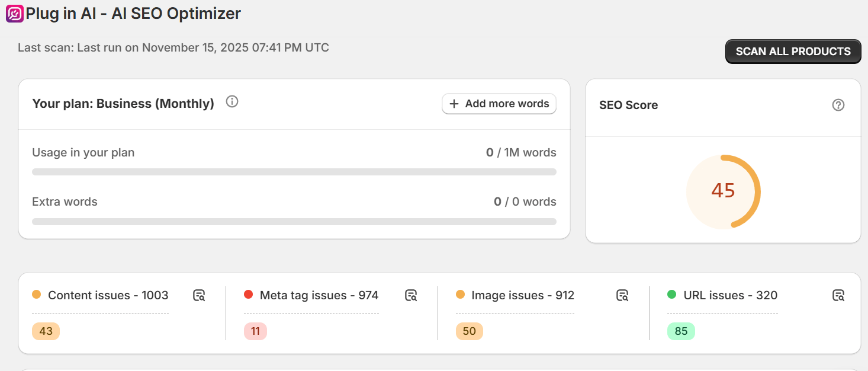Open URL issues details icon
Viewport: 868px width, 371px height.
pyautogui.click(x=838, y=295)
